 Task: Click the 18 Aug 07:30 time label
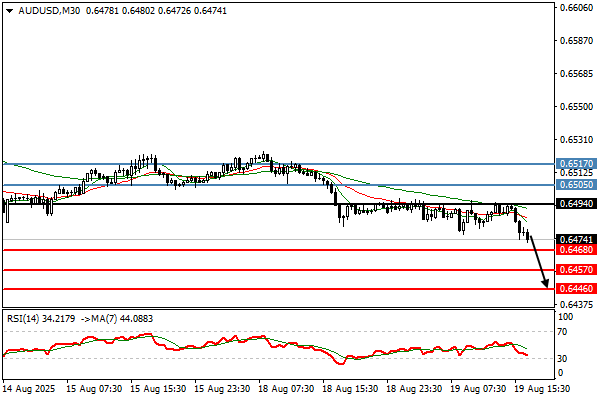(286, 389)
